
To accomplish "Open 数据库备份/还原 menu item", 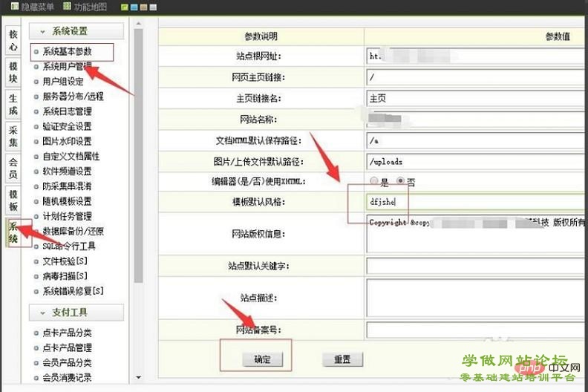I will coord(73,231).
